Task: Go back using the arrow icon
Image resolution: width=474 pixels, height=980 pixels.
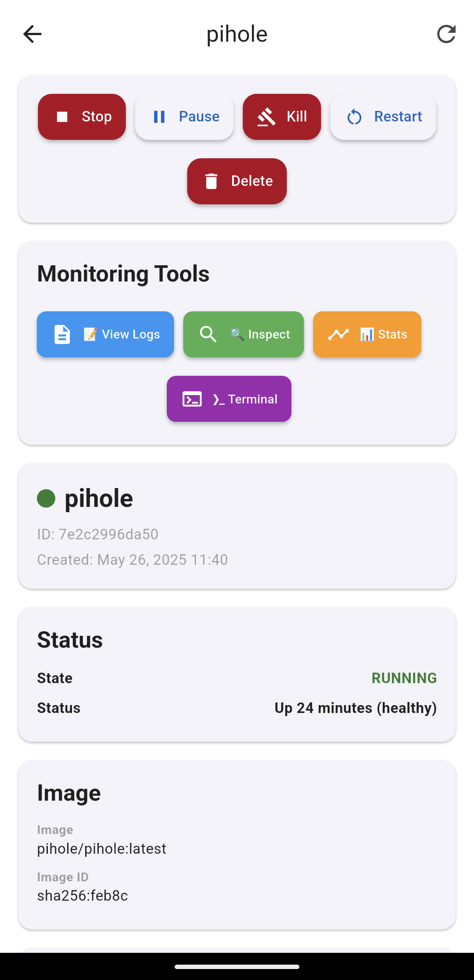Action: point(32,34)
